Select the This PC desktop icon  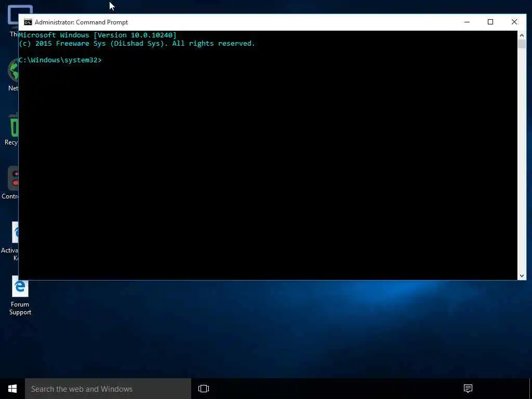14,21
